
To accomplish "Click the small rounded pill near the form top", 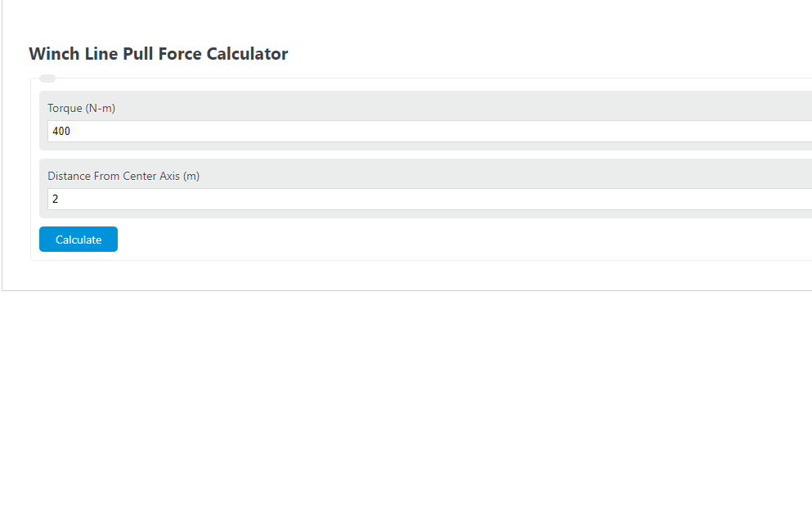I will (x=47, y=78).
